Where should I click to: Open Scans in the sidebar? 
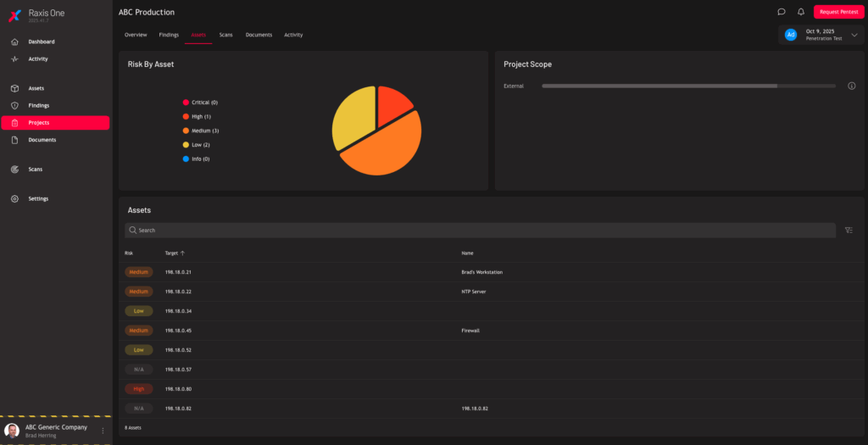tap(35, 170)
